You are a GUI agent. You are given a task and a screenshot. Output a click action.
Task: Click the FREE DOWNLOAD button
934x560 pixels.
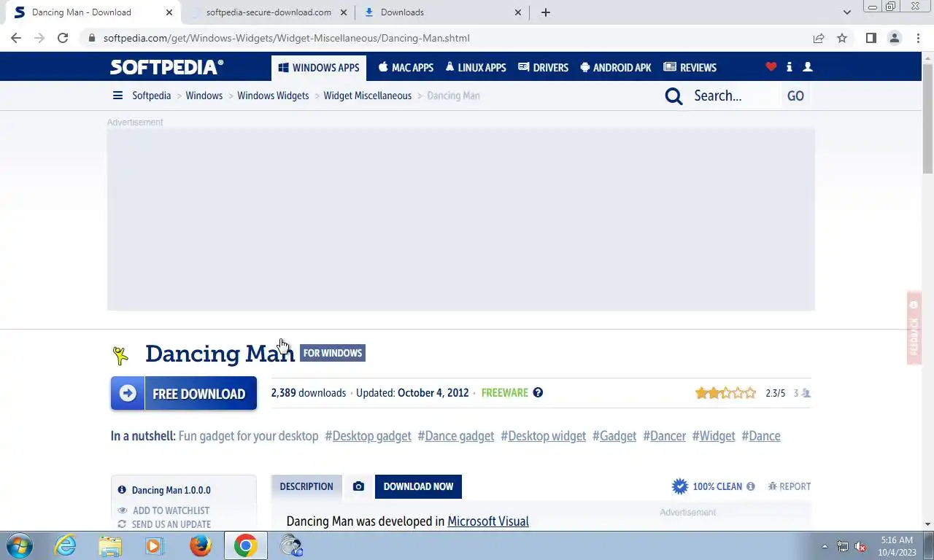tap(184, 393)
